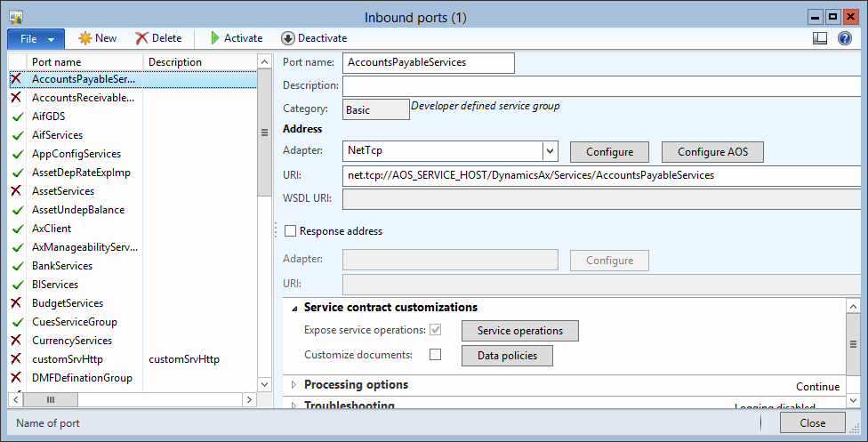Click the green Activate play icon
Viewport: 868px width, 442px height.
pos(215,38)
